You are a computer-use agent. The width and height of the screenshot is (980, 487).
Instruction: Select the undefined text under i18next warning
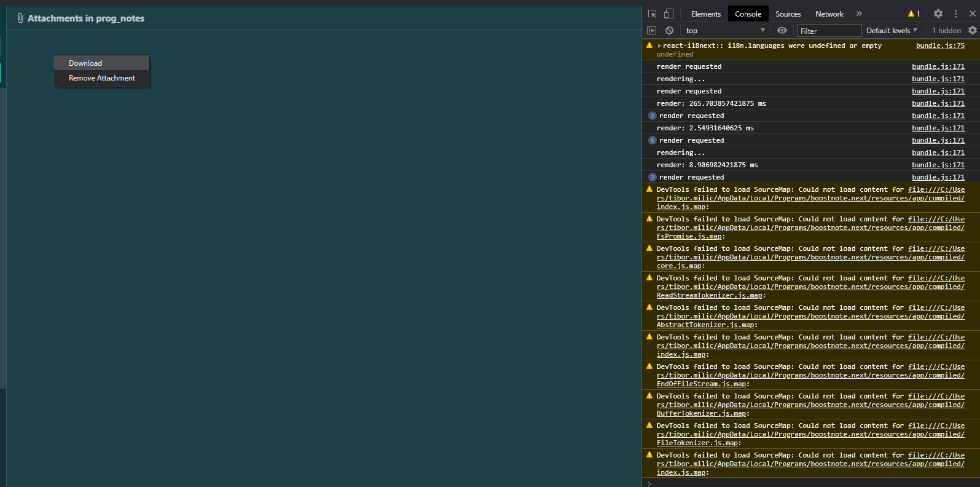(675, 54)
